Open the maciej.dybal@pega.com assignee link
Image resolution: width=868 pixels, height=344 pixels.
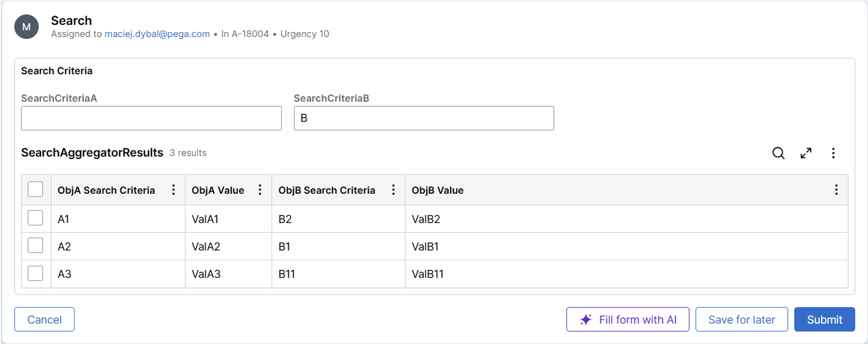pos(157,34)
